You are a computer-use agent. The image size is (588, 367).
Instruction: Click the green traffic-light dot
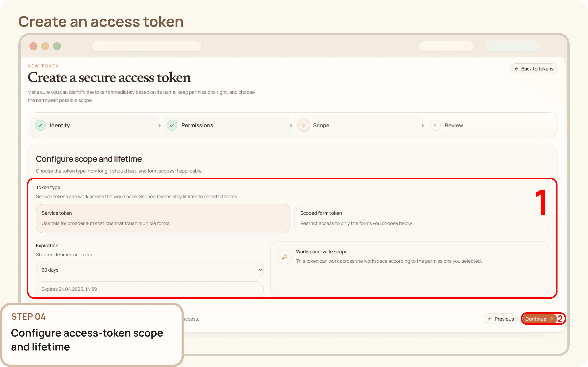point(57,46)
